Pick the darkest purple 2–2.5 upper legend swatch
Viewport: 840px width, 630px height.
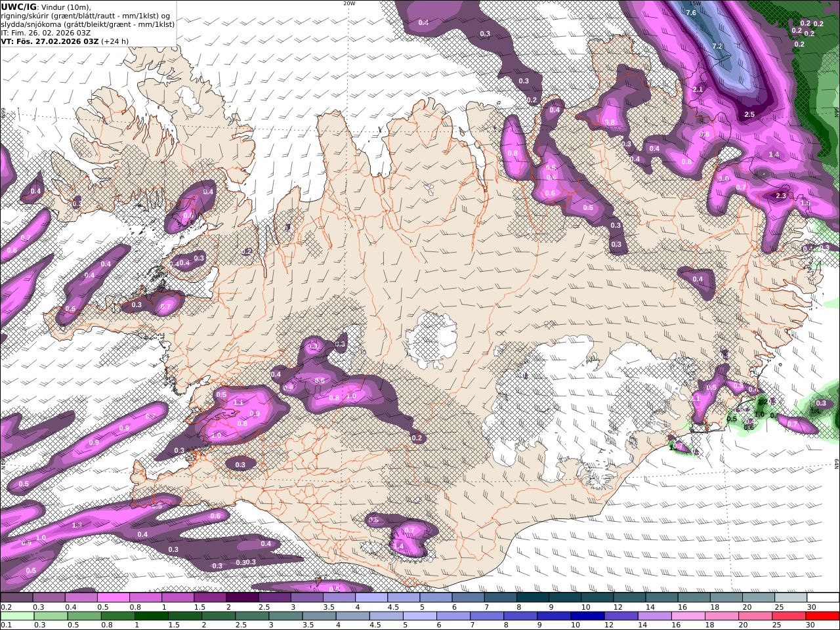pyautogui.click(x=242, y=598)
